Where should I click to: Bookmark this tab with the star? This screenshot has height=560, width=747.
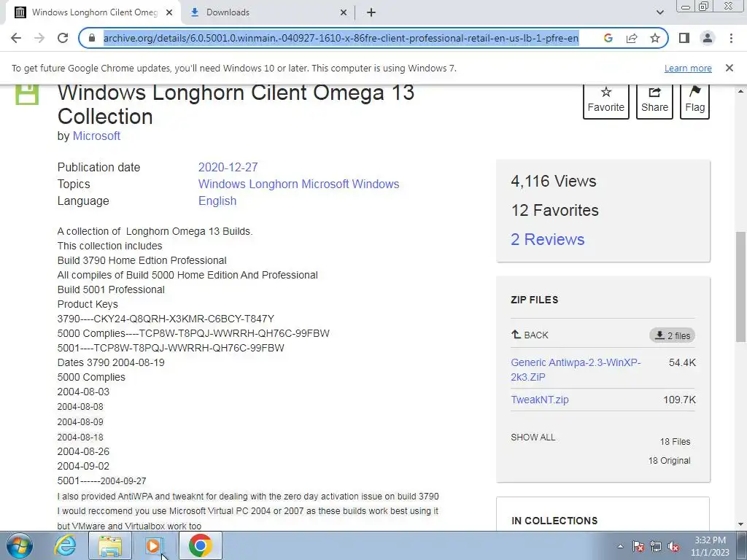point(655,38)
